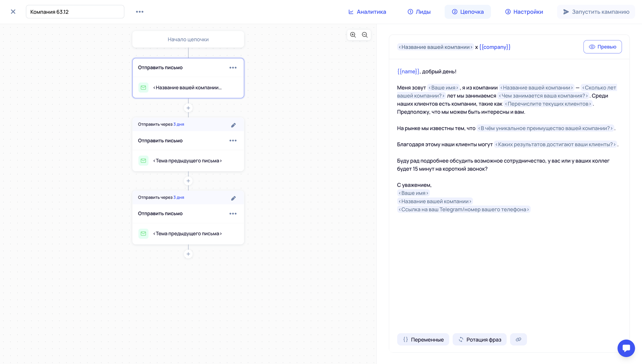Viewport: 642px width, 364px height.
Task: Edit delay of the third email step
Action: 233,198
